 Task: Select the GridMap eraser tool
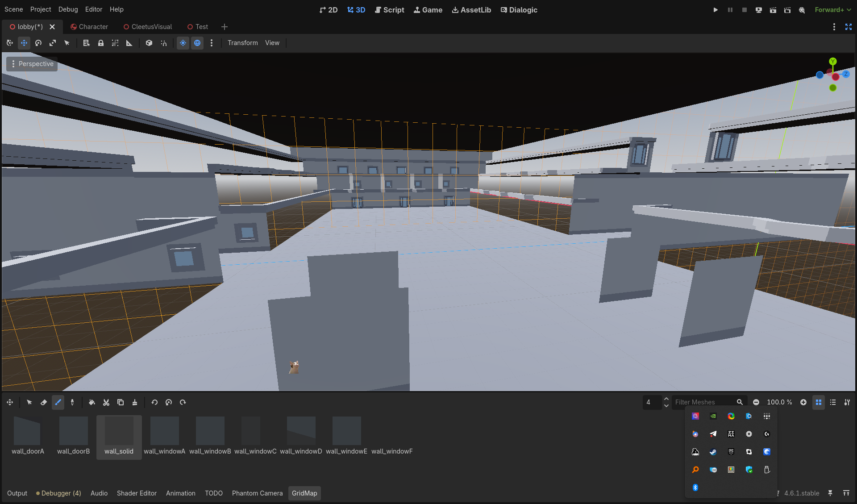(44, 402)
